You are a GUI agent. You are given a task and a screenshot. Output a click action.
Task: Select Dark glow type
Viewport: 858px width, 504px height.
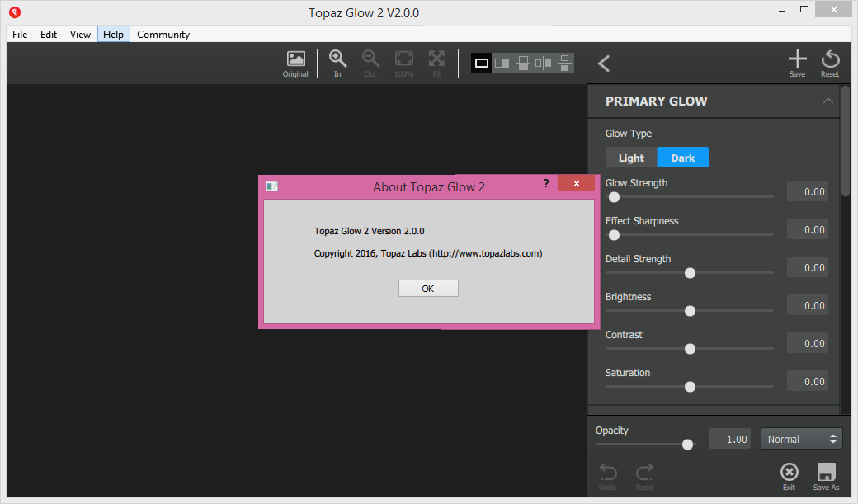tap(682, 158)
